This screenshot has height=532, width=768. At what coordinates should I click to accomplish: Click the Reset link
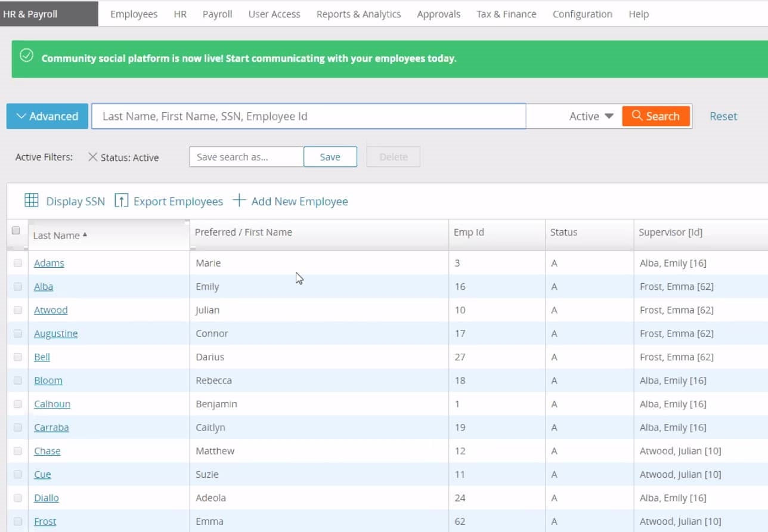(x=723, y=116)
